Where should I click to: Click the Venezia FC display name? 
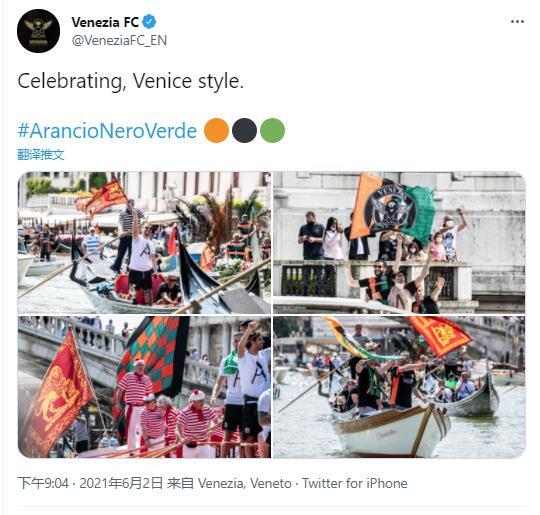(105, 22)
